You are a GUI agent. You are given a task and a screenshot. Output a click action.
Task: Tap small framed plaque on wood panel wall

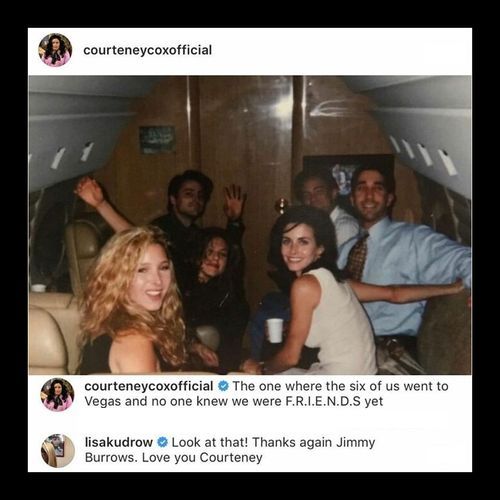coord(157,139)
